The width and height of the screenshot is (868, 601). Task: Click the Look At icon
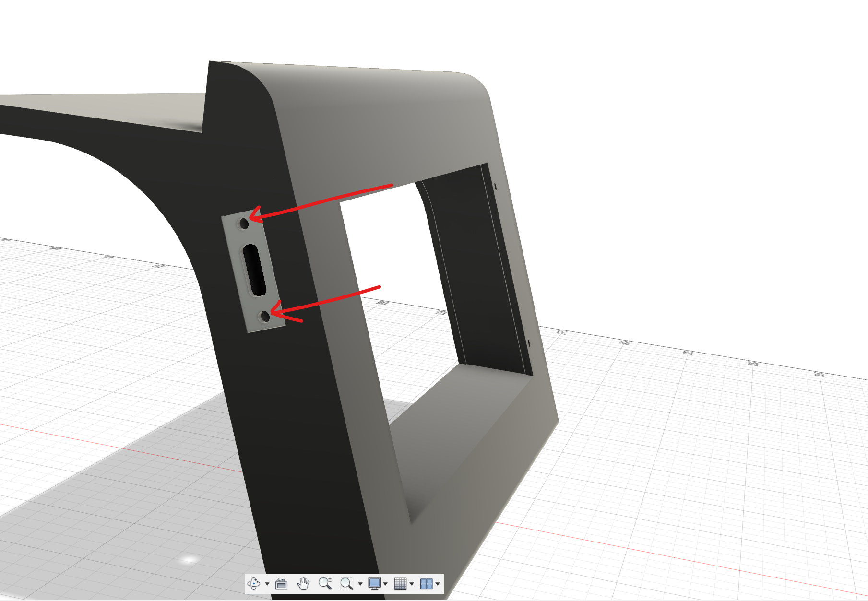click(281, 584)
